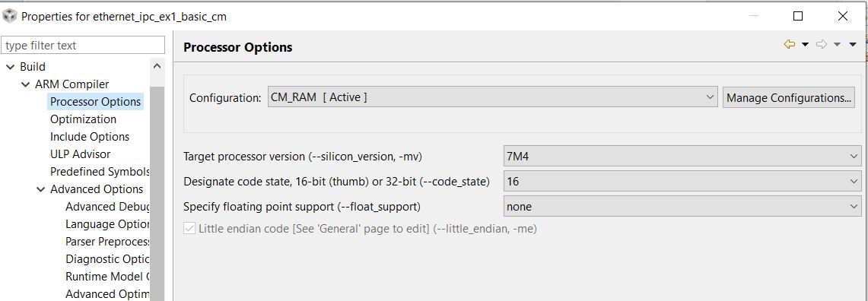Open the code state dropdown

[x=682, y=182]
